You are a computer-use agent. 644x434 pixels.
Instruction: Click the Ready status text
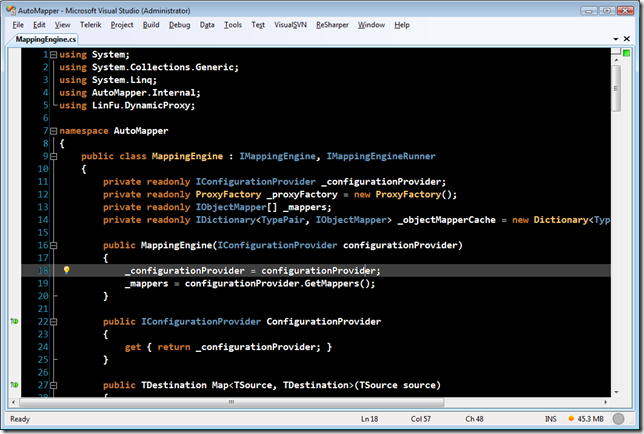[20, 419]
